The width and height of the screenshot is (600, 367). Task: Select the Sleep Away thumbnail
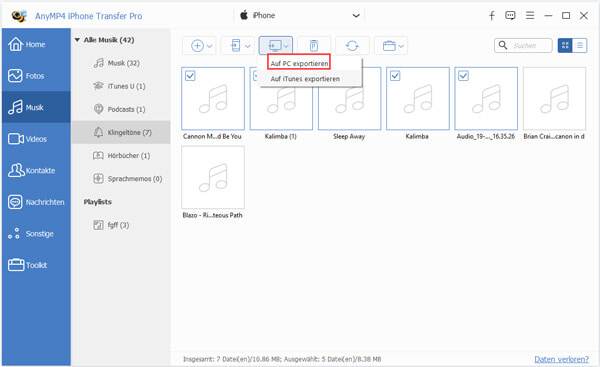coord(349,98)
